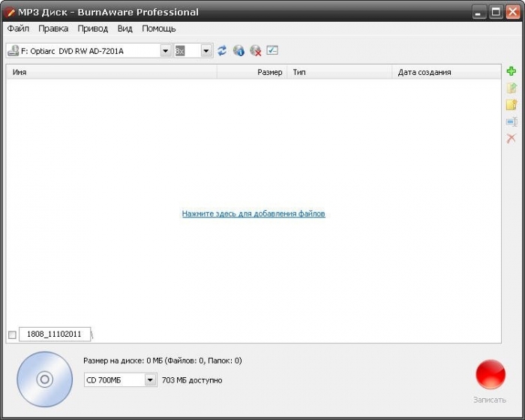Viewport: 525px width, 420px height.
Task: Click the green plus Add files icon
Action: [511, 72]
